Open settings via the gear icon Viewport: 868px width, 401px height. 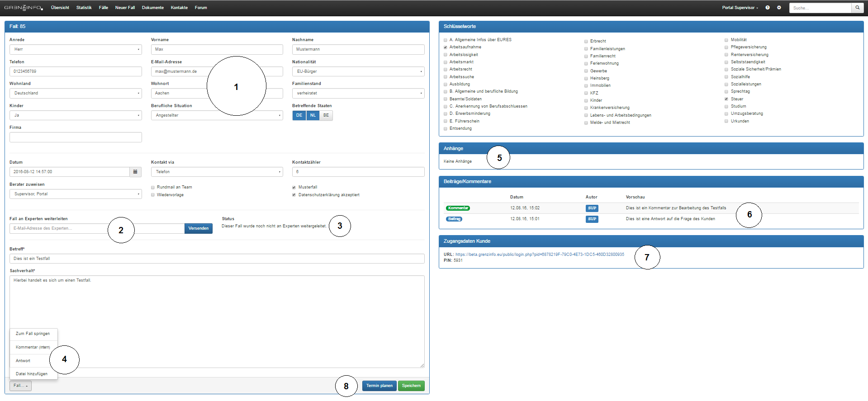(779, 8)
